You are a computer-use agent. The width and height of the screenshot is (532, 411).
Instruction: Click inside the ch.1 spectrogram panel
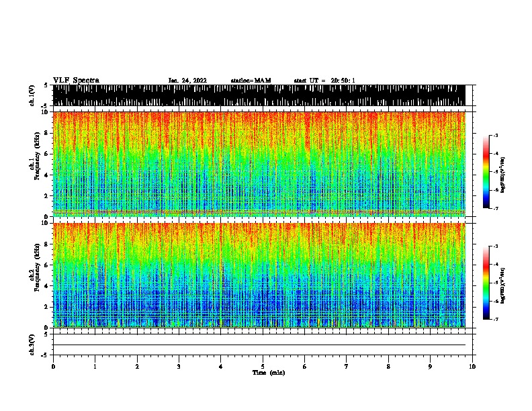pyautogui.click(x=259, y=164)
